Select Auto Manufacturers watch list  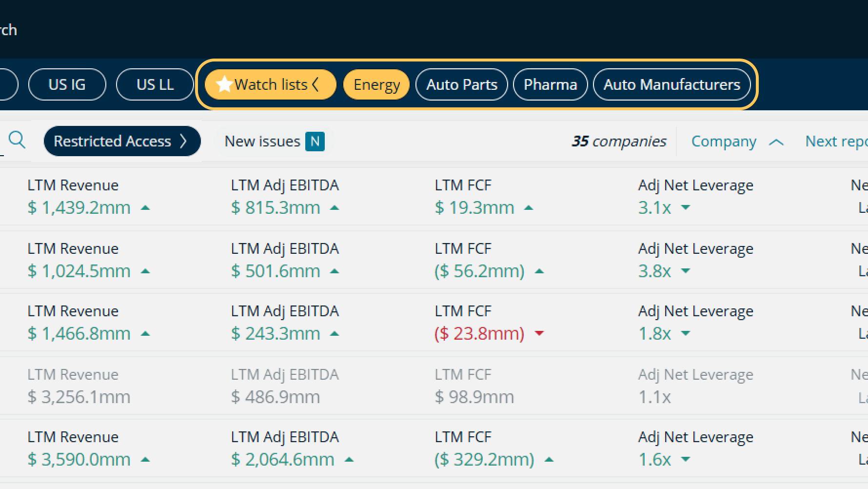(x=671, y=84)
